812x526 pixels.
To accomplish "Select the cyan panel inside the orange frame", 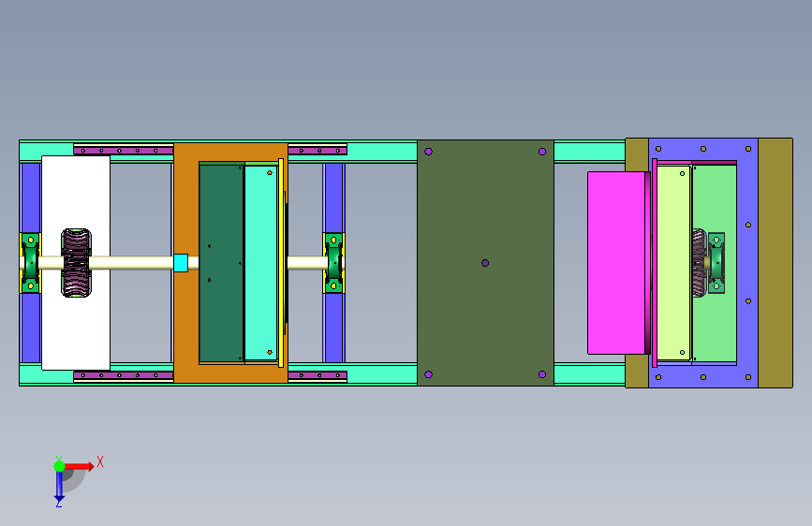I will coord(261,263).
